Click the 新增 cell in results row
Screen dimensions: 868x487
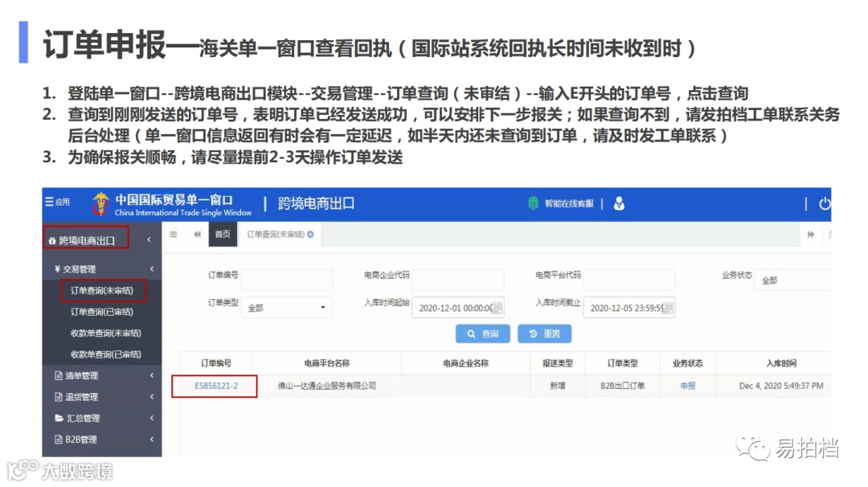558,386
